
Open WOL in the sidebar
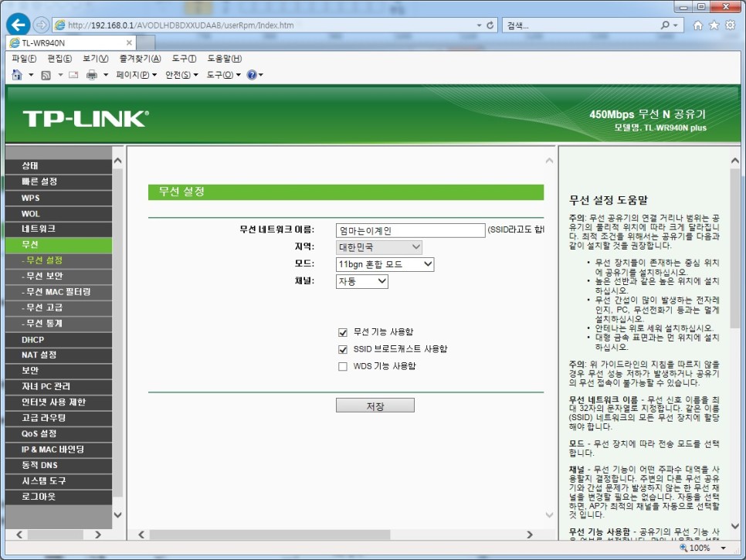tap(59, 214)
